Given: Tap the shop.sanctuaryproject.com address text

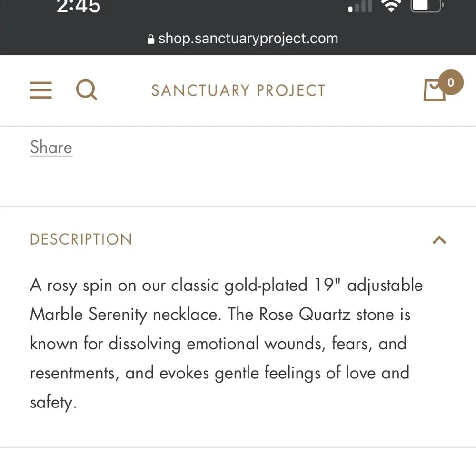Looking at the screenshot, I should [x=248, y=39].
